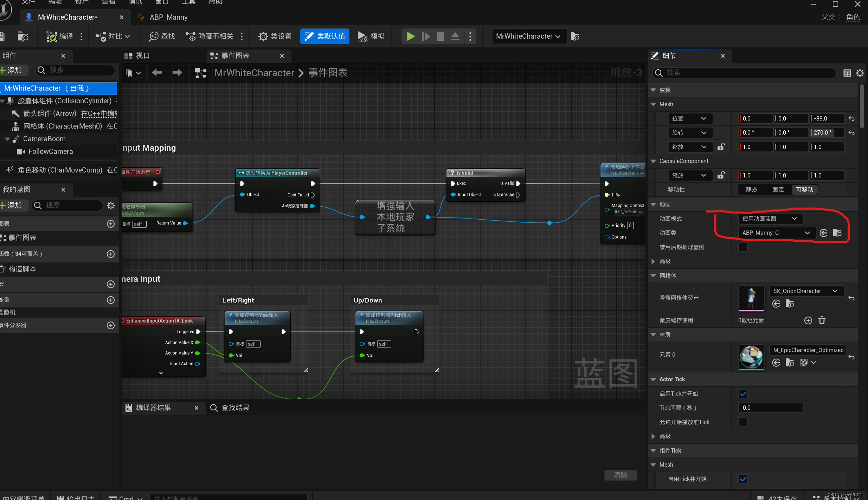
Task: Open the MrWhiteCharacter debug object dropdown
Action: click(529, 36)
